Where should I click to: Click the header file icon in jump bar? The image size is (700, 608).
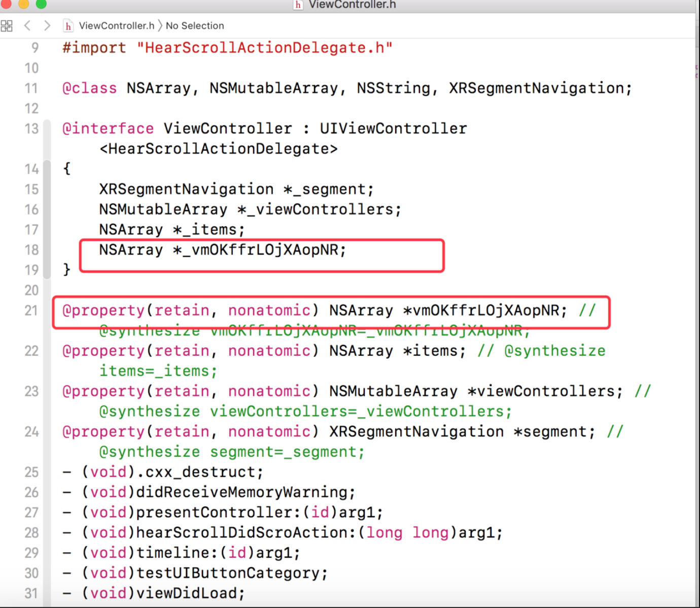tap(68, 26)
